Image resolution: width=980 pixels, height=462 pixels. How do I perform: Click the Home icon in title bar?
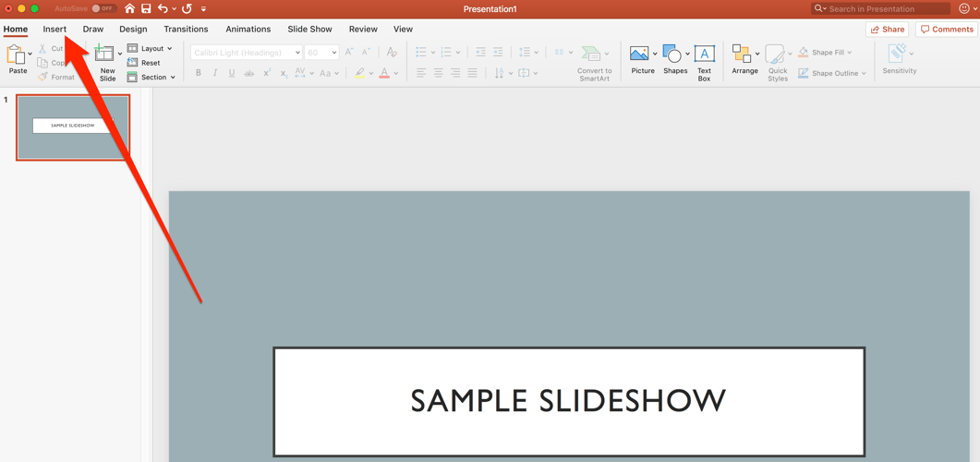click(130, 8)
